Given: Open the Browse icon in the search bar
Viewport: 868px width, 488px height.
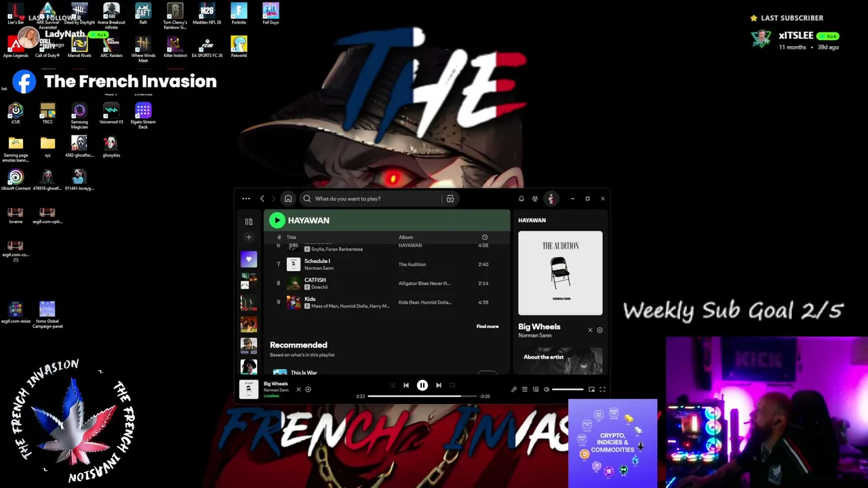Looking at the screenshot, I should tap(450, 199).
